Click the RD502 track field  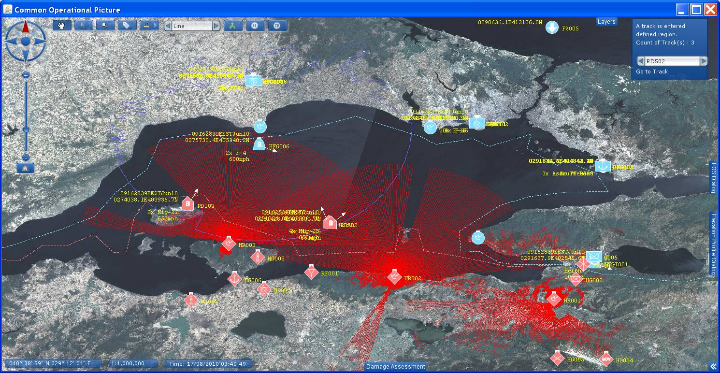click(x=672, y=61)
